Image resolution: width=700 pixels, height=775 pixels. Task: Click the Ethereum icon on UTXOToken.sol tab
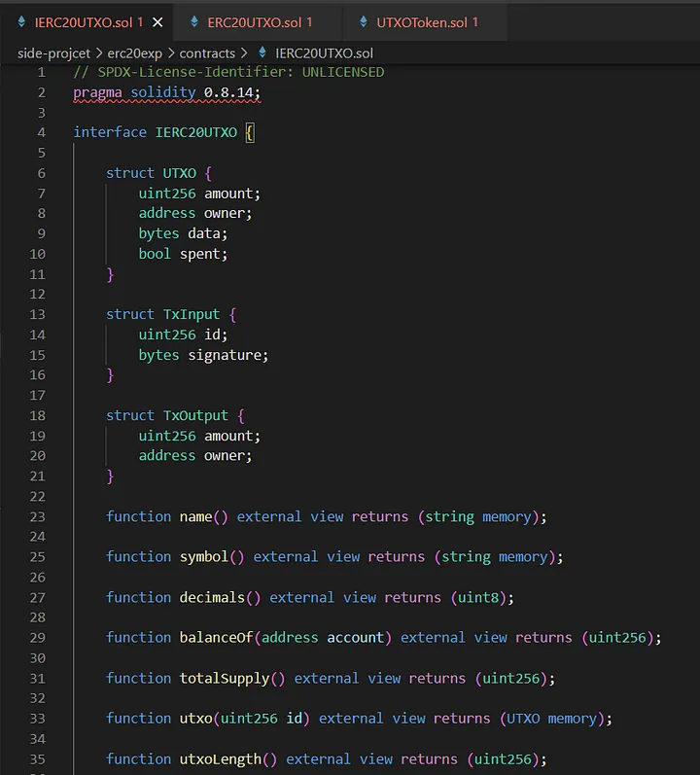(x=362, y=22)
